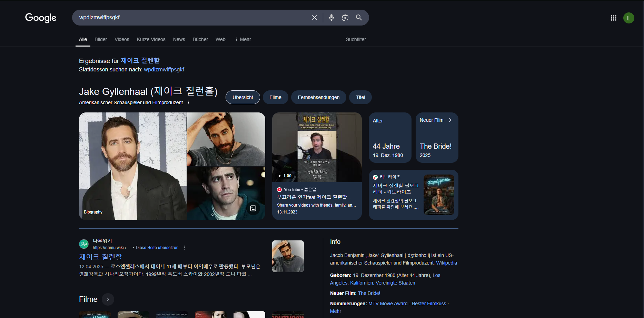Select the Titel chip

pyautogui.click(x=360, y=97)
